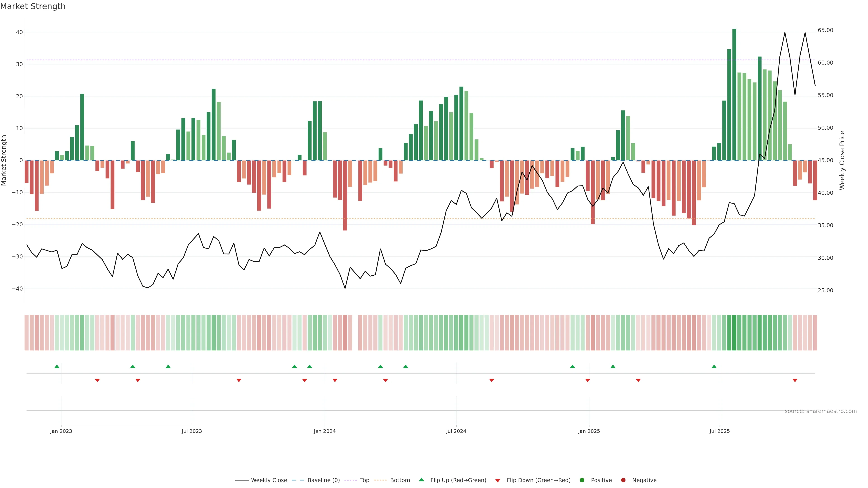Viewport: 868px width, 488px height.
Task: Click the Weekly Close Price axis title
Action: click(842, 160)
